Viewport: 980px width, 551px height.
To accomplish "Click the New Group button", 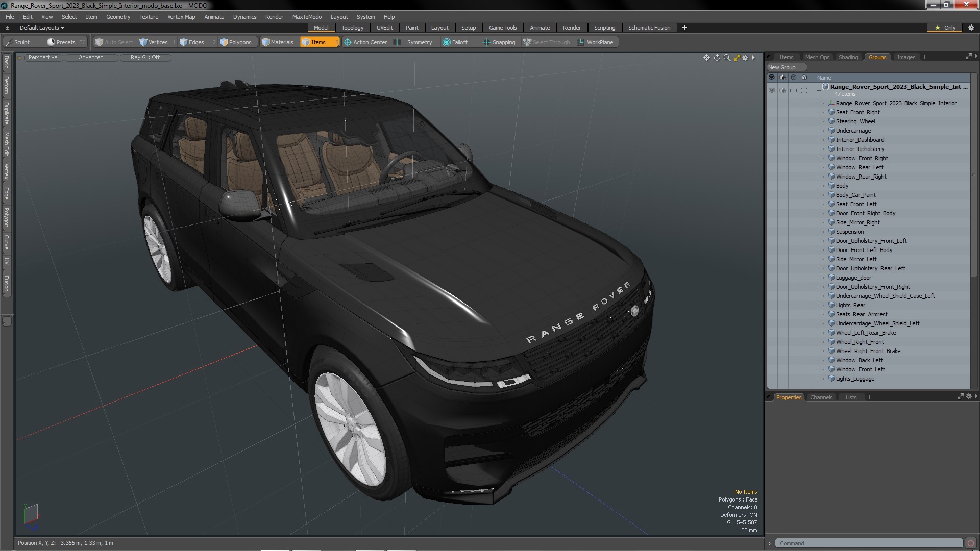I will 786,67.
